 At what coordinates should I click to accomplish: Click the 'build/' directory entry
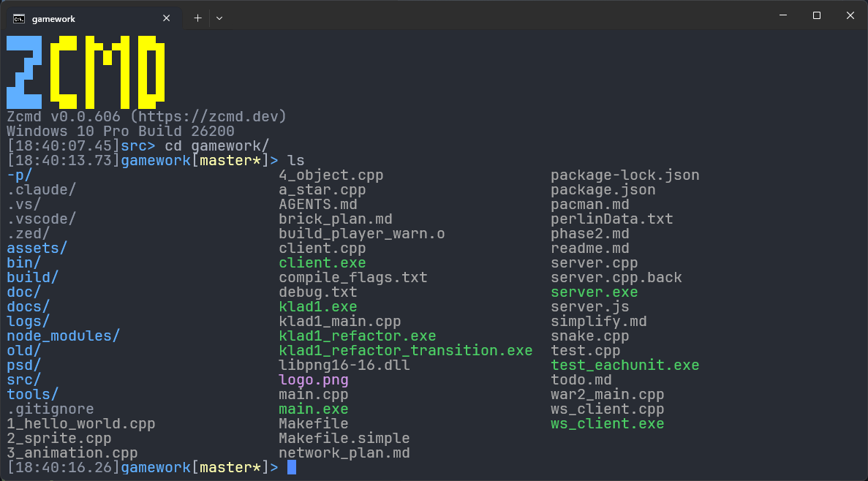[33, 277]
